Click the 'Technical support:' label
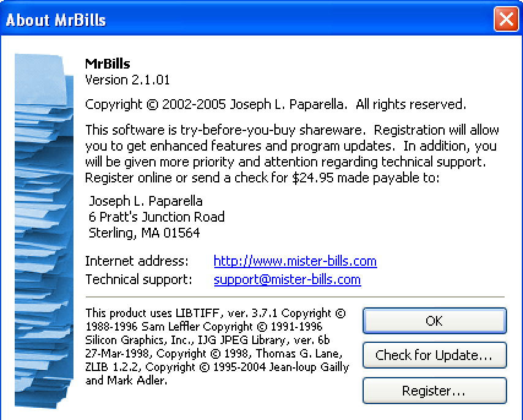The width and height of the screenshot is (523, 420). click(x=139, y=280)
